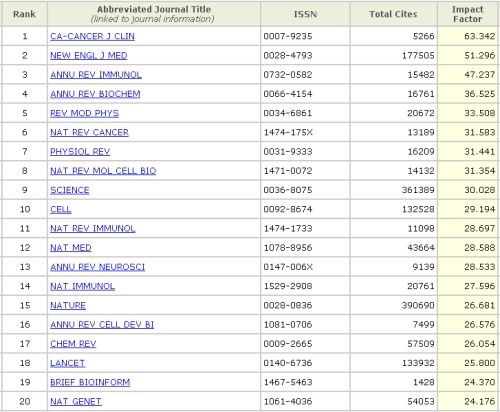Open the NAT REV MOL CELL BIO link
Screen dimensions: 500x412
[103, 171]
